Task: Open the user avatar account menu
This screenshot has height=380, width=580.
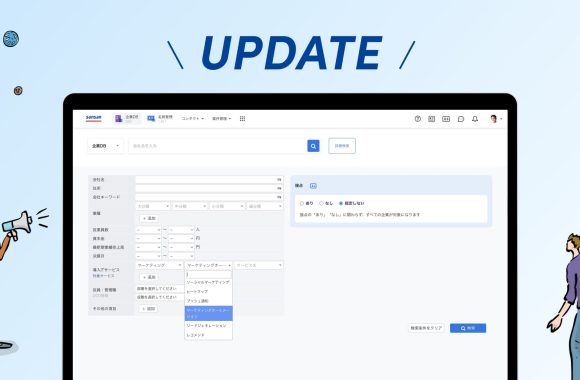Action: [x=496, y=119]
